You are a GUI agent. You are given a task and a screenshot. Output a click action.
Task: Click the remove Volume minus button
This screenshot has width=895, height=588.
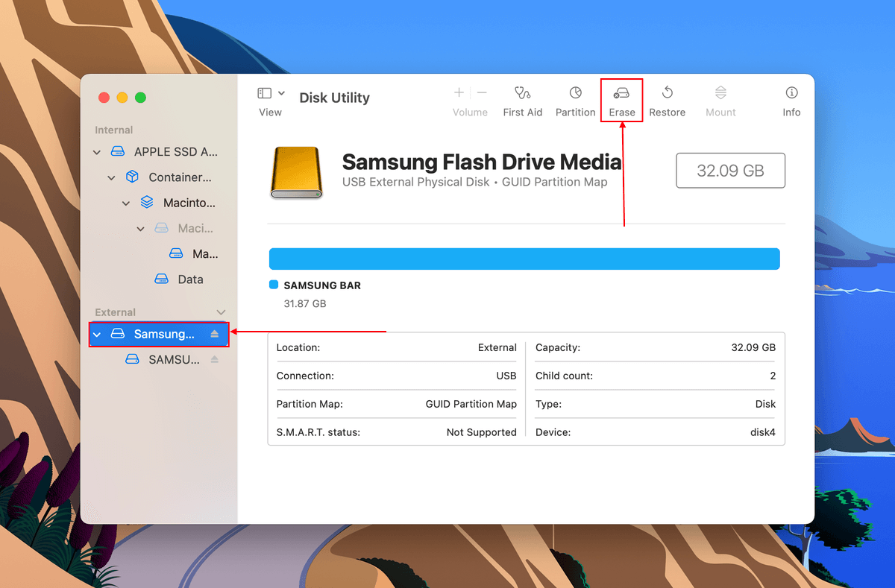[482, 92]
